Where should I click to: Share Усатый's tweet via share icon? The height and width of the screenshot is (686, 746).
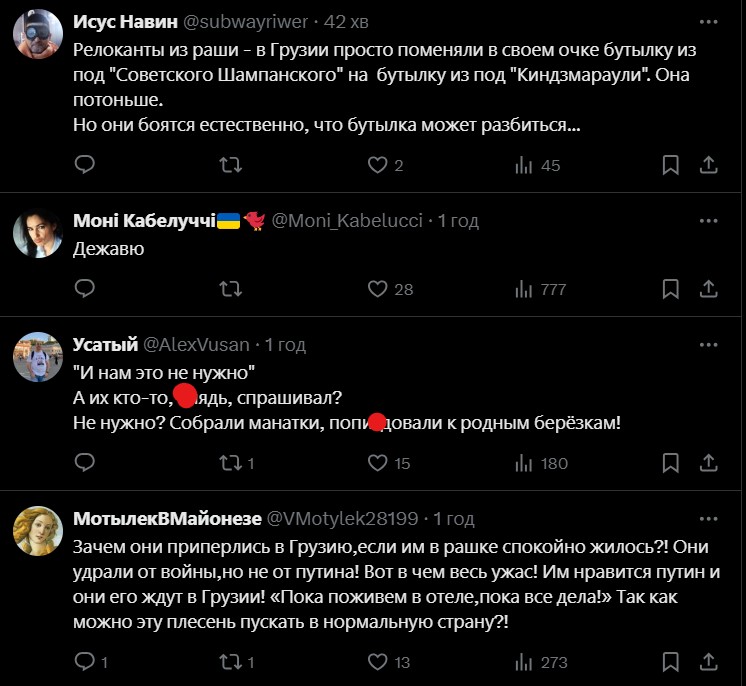coord(707,463)
